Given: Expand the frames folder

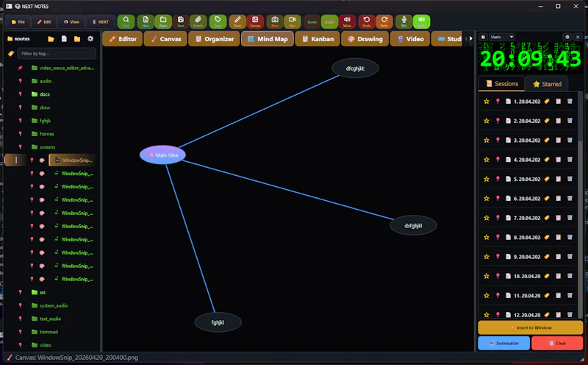Looking at the screenshot, I should coord(43,134).
